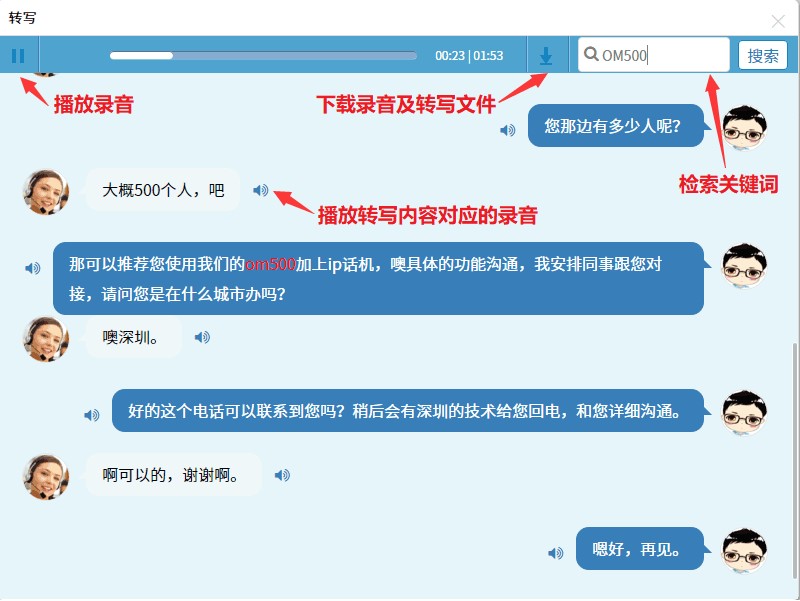
Task: Click the agent avatar beside '嗯好,再见。'
Action: click(744, 552)
